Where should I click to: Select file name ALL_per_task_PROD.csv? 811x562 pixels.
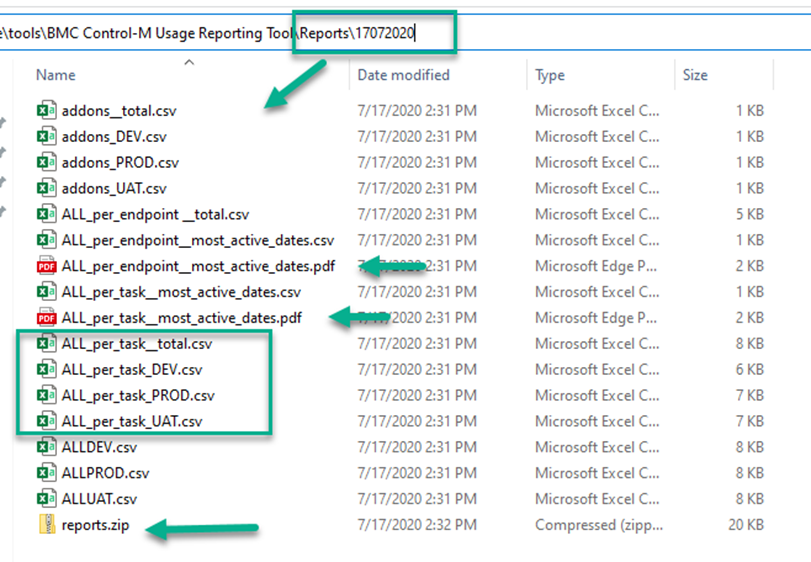coord(138,395)
